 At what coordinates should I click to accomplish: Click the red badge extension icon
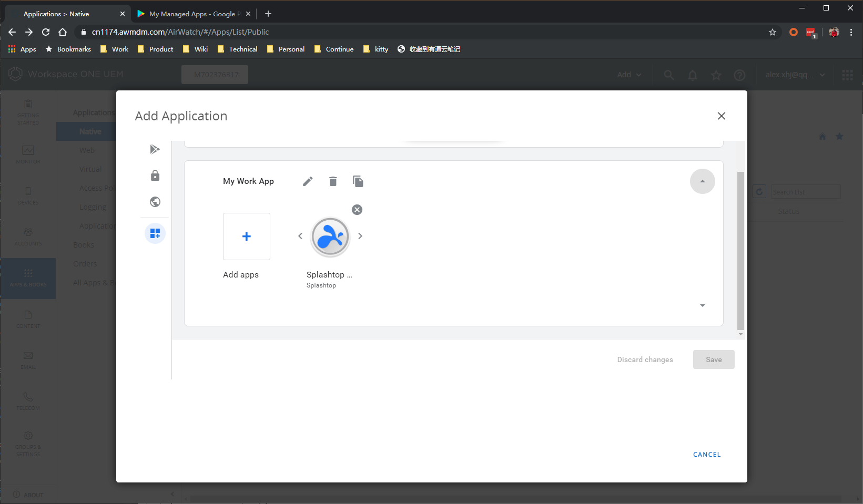click(x=811, y=33)
